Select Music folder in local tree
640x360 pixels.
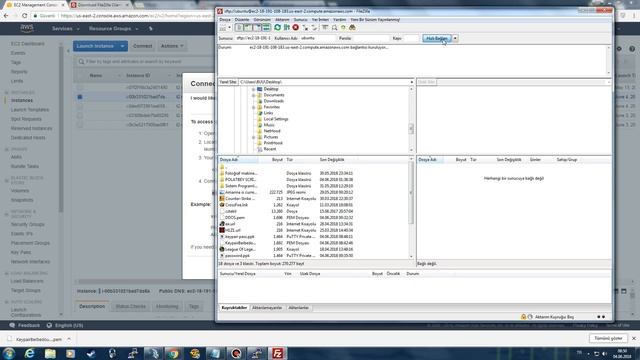[x=269, y=125]
